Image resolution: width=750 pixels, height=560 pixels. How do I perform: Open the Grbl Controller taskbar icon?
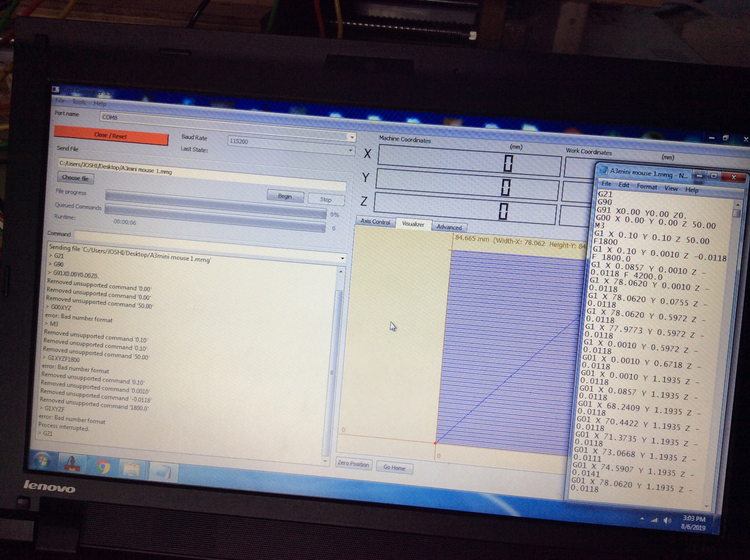pos(72,464)
